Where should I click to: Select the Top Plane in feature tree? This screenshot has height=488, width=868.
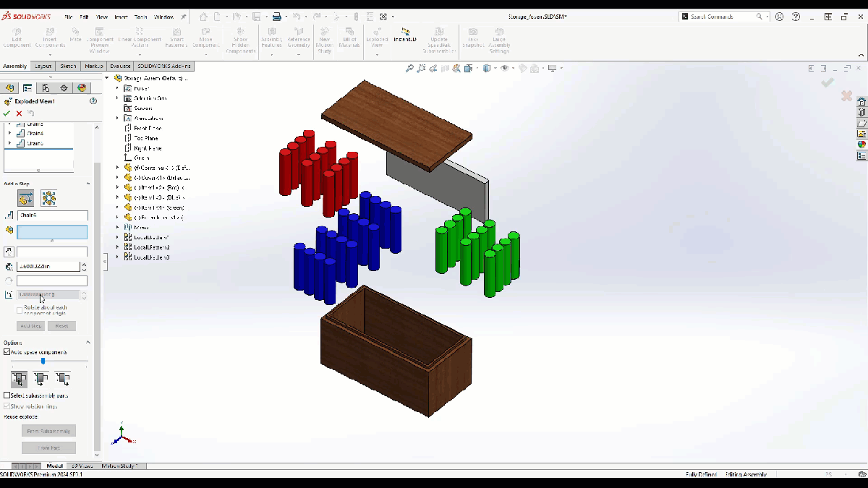(145, 138)
